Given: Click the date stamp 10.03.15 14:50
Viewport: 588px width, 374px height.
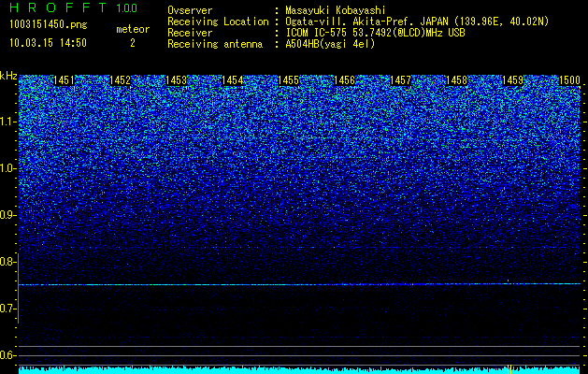Looking at the screenshot, I should click(48, 43).
